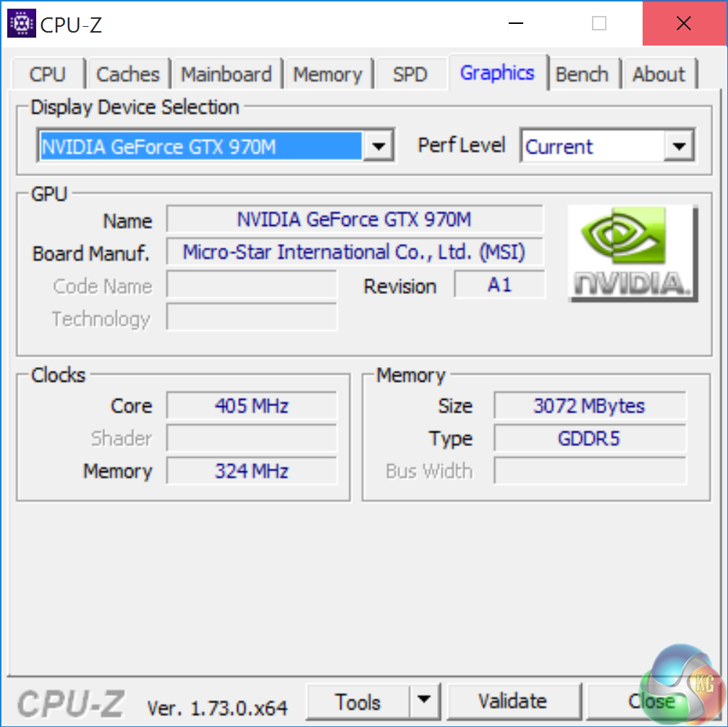
Task: Click the memory Size 3072 MBytes value
Action: [590, 405]
